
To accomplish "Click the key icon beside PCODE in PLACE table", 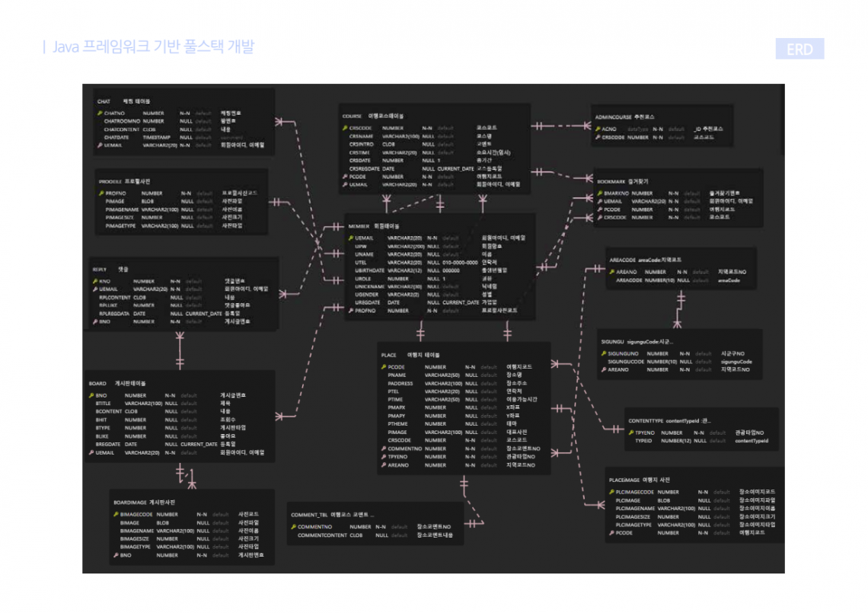I will pyautogui.click(x=383, y=366).
